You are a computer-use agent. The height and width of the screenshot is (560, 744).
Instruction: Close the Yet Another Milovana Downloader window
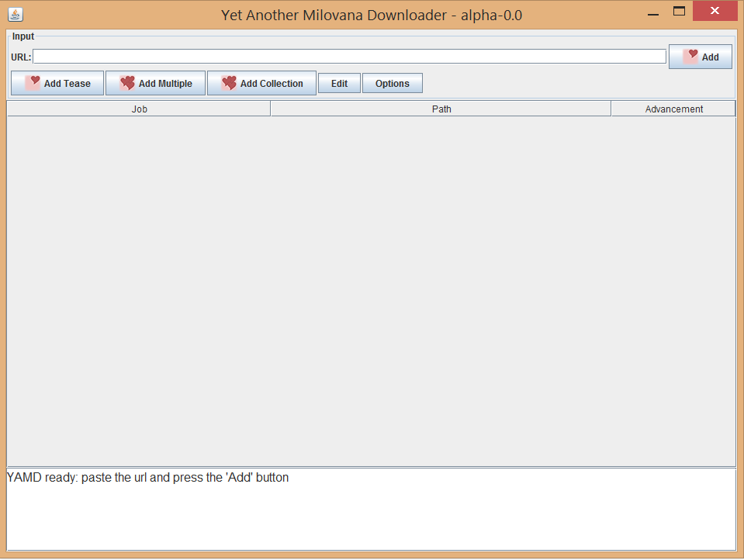[x=715, y=11]
